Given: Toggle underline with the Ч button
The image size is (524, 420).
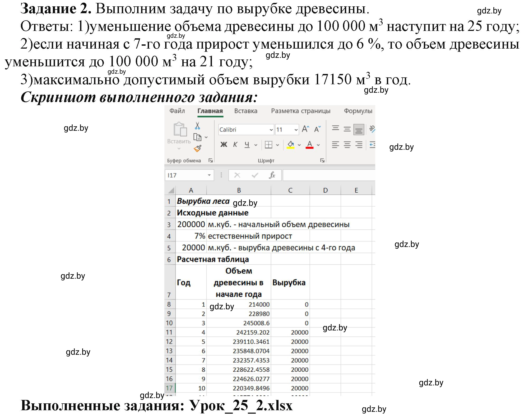Looking at the screenshot, I should coord(247,145).
